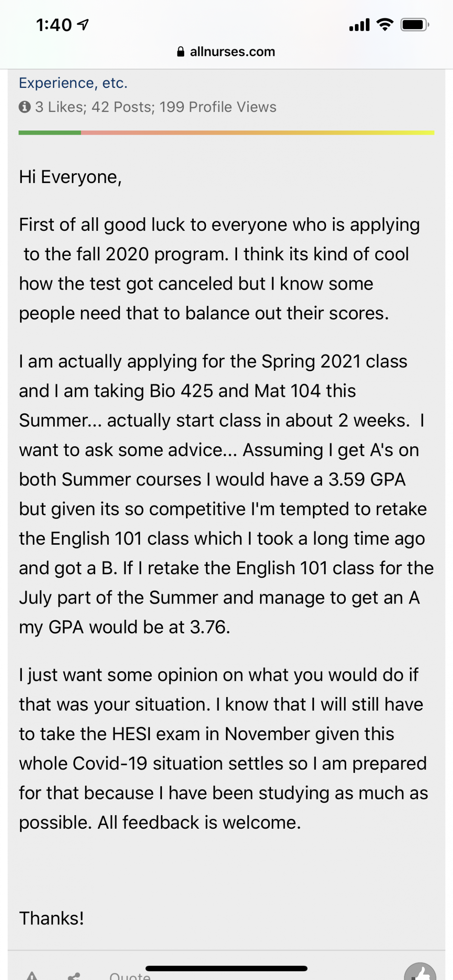The image size is (453, 980).
Task: Click the "3 Likes" stat text
Action: tap(60, 107)
